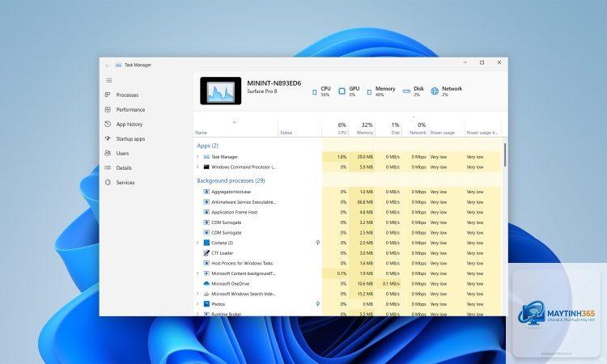Screen dimensions: 607x364
Task: Click the process list vertical scrollbar
Action: point(505,154)
